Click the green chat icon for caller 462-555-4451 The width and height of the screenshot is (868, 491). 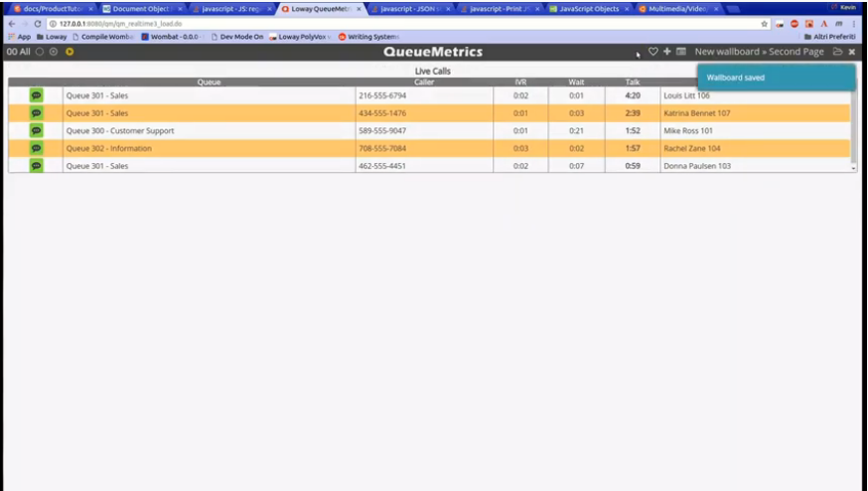[36, 166]
